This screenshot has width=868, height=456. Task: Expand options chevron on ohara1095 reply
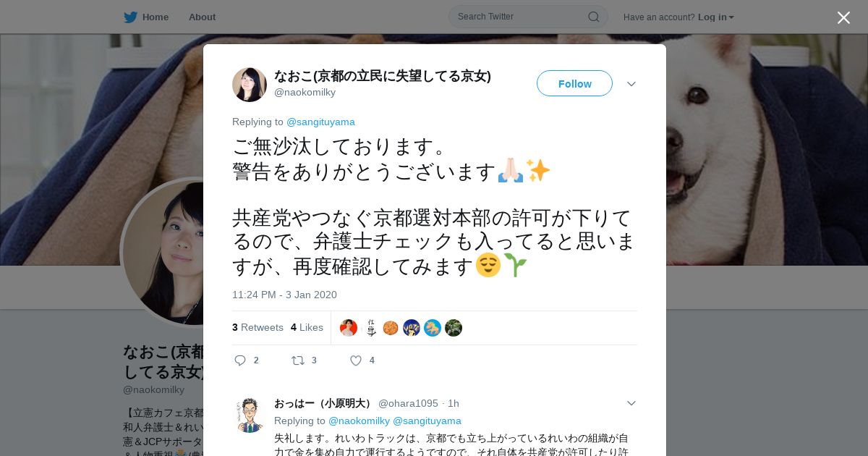(x=631, y=403)
